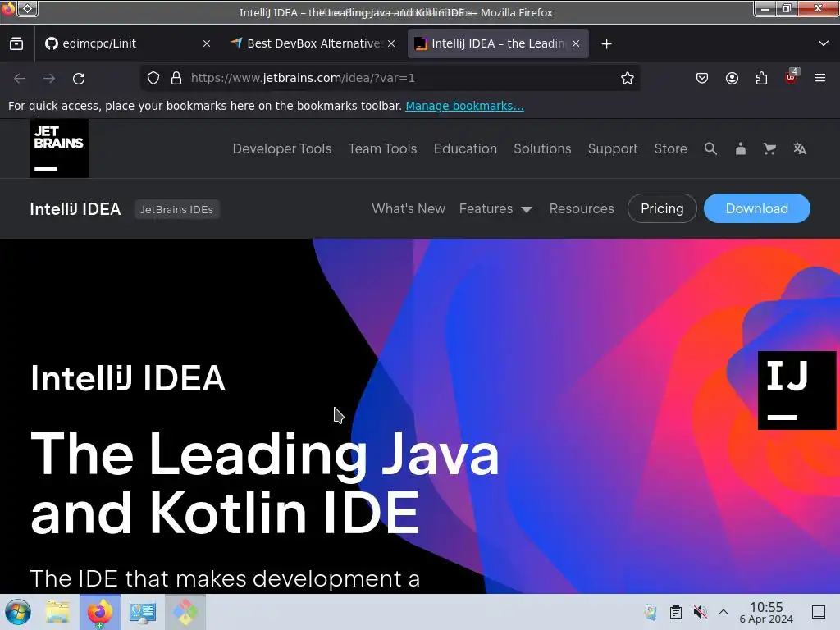The image size is (840, 630).
Task: Switch to Best DevBox Alternatives tab
Action: pyautogui.click(x=313, y=44)
